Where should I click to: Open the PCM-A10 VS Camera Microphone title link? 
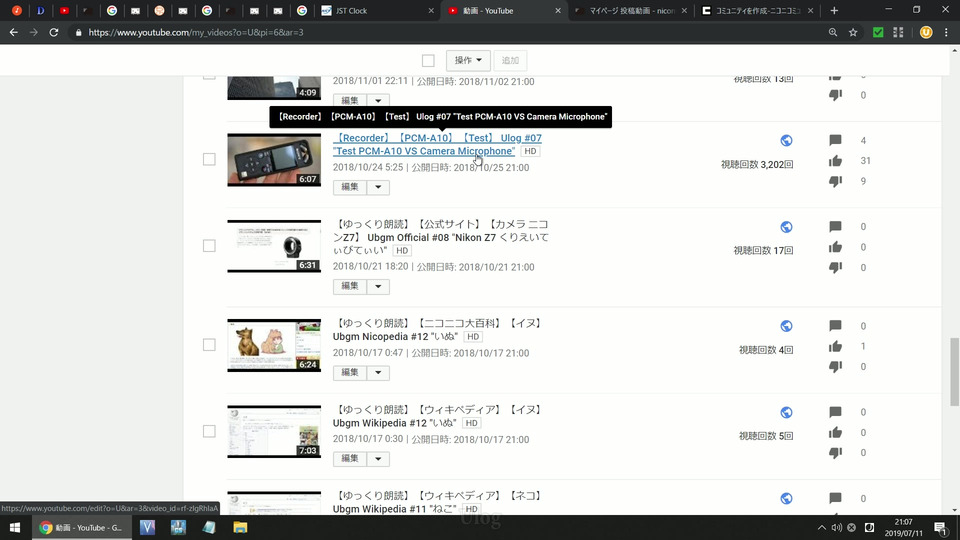point(437,144)
